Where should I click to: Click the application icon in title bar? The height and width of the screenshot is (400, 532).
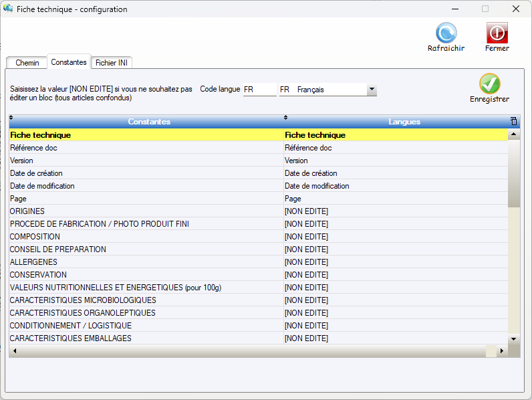click(x=8, y=9)
